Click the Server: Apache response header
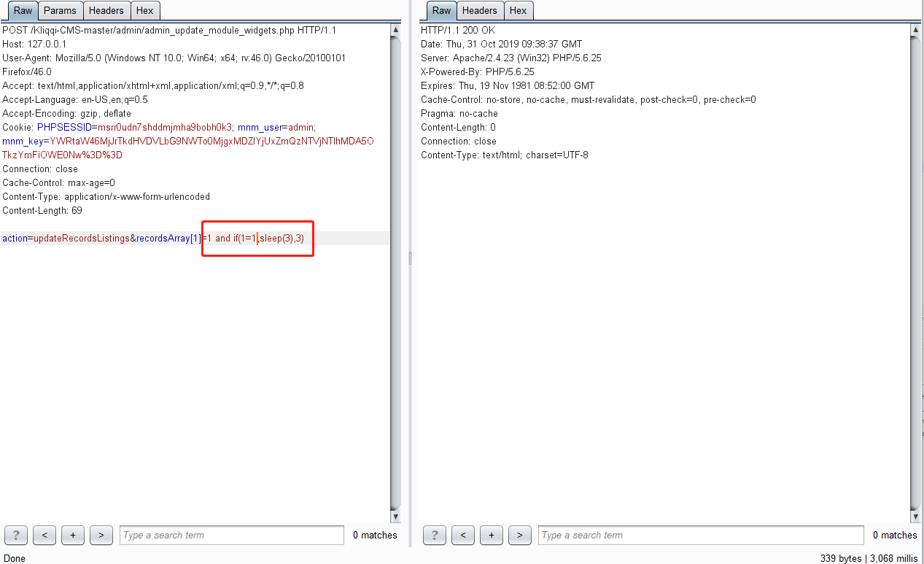The image size is (924, 564). (x=511, y=58)
